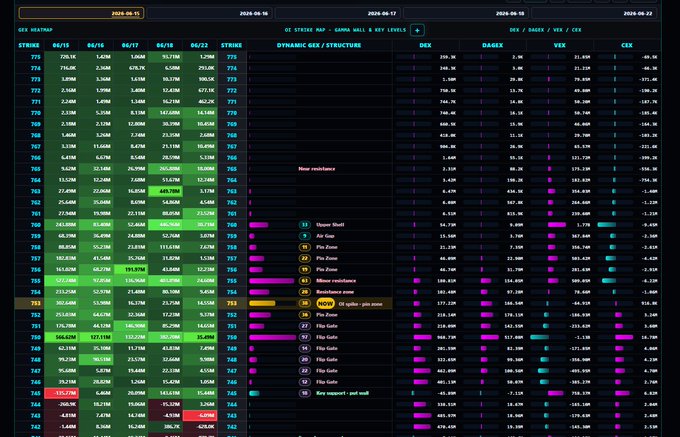680x437 pixels.
Task: Select score badge 63 on Minor resistance row
Action: pos(304,281)
